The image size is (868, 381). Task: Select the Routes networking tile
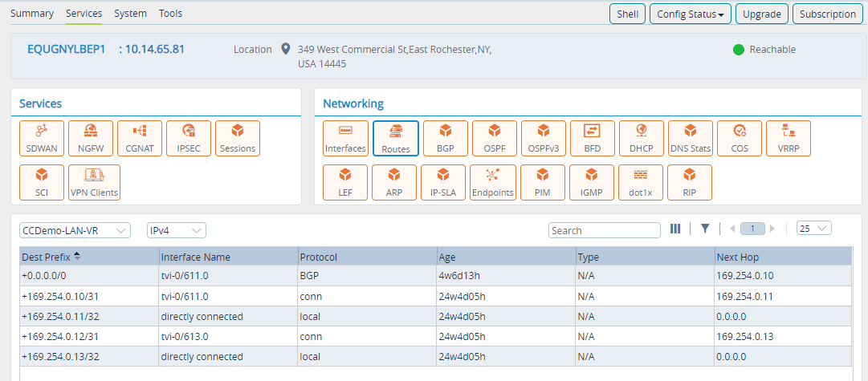coord(396,138)
